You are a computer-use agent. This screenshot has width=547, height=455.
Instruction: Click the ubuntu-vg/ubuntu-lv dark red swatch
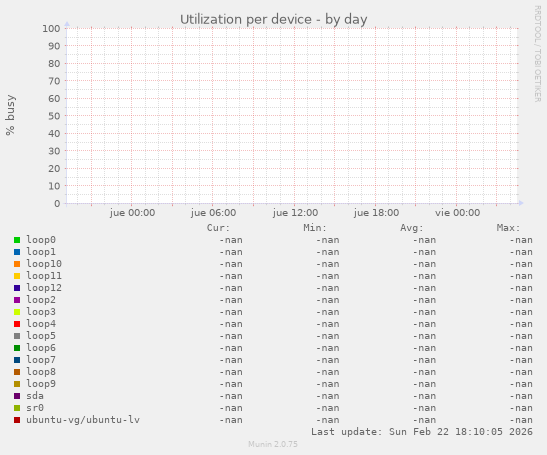[x=17, y=420]
